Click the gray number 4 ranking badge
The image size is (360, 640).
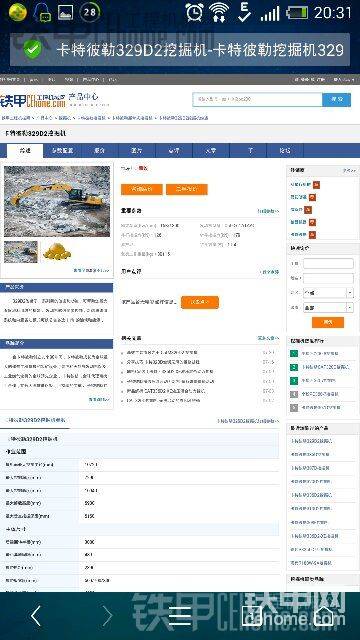point(294,394)
